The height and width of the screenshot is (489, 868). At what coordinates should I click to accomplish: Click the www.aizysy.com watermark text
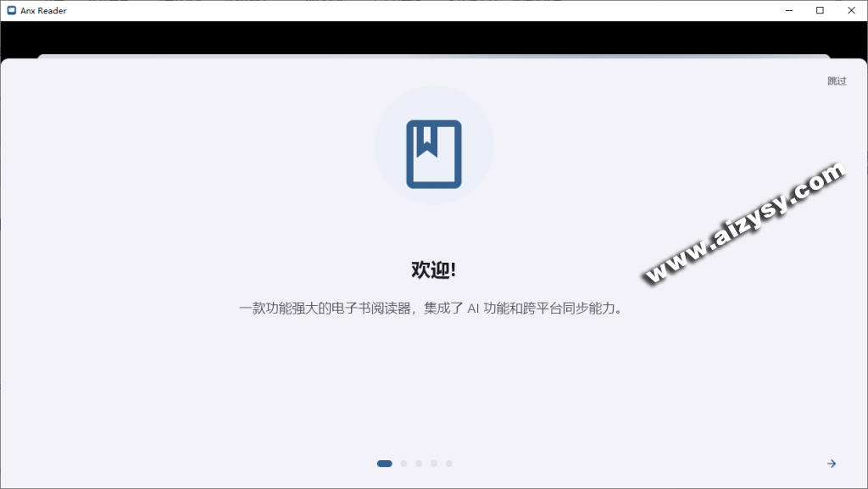click(746, 223)
